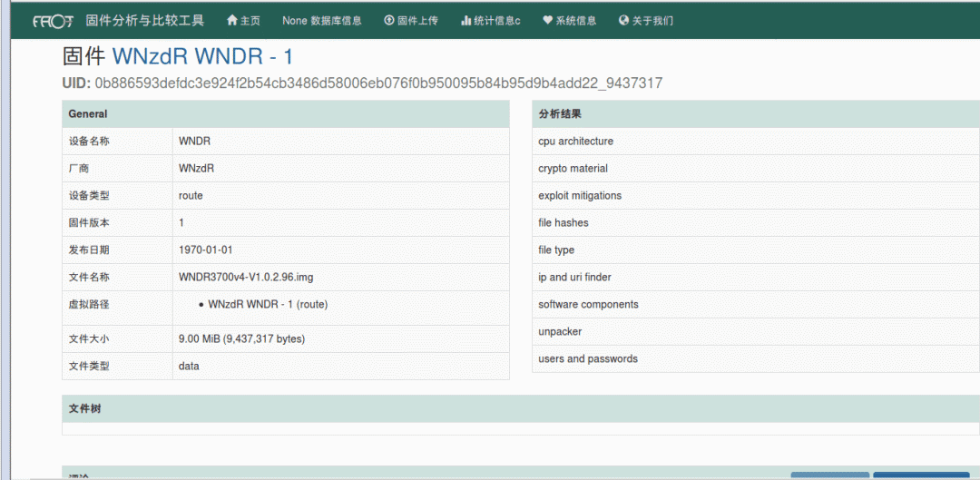Open software components analysis result
The image size is (980, 480).
click(x=756, y=304)
